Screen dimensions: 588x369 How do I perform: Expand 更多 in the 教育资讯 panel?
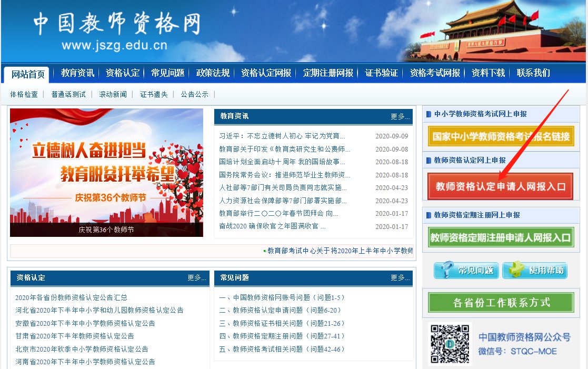[x=400, y=116]
